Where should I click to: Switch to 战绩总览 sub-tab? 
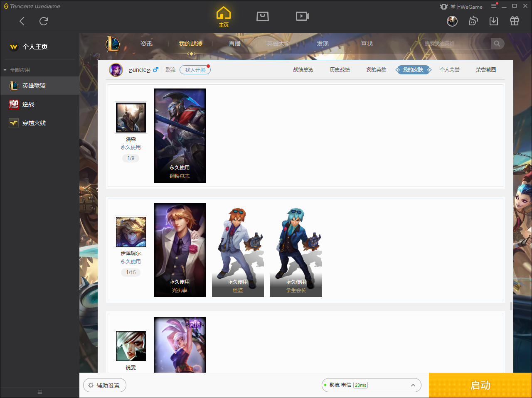pos(303,70)
